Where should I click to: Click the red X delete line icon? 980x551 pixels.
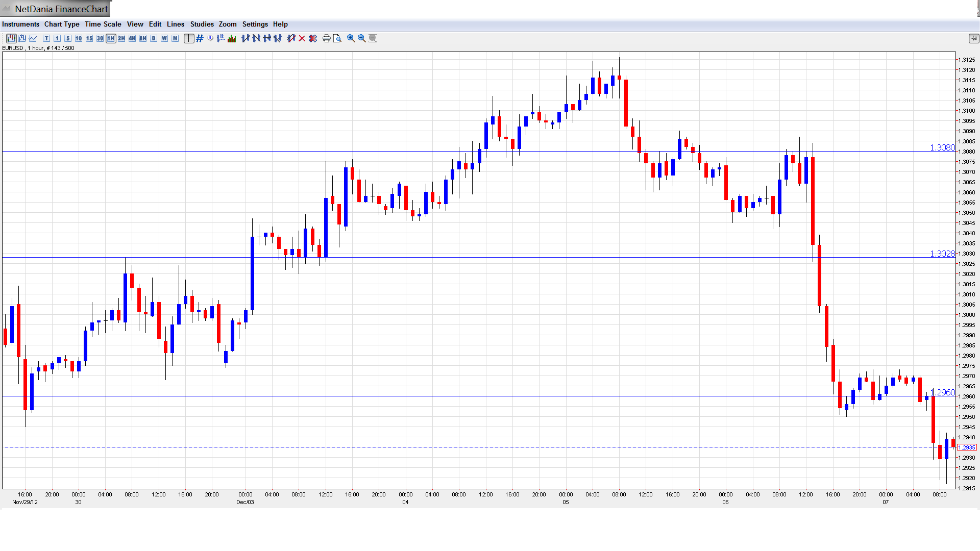pyautogui.click(x=302, y=38)
